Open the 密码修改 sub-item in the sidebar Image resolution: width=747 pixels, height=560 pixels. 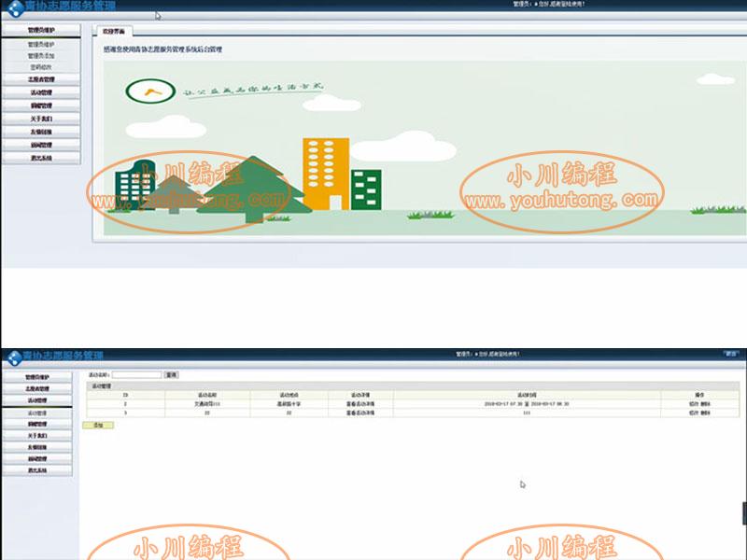[41, 67]
